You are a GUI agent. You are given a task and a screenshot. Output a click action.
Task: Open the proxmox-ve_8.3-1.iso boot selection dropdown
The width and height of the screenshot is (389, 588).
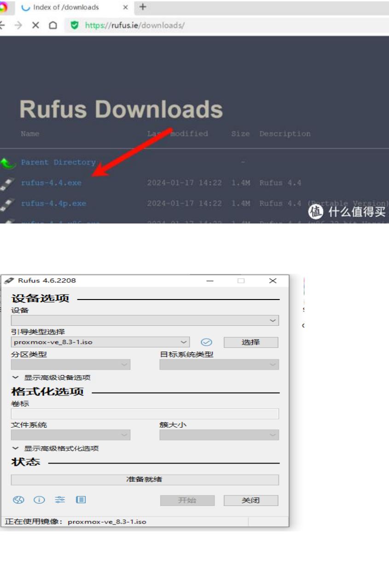(x=100, y=342)
